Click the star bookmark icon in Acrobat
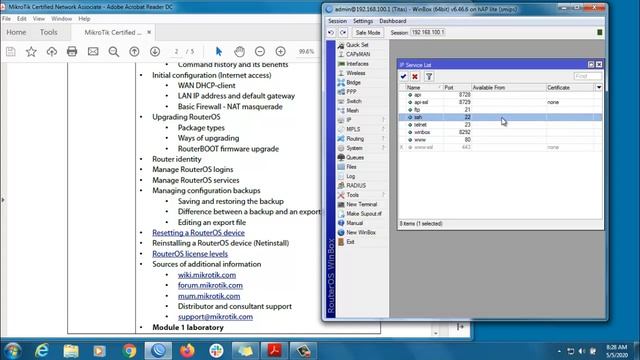 tap(31, 51)
